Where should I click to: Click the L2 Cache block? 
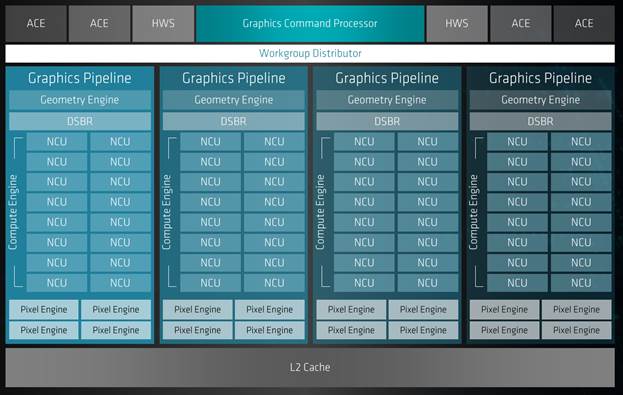310,367
